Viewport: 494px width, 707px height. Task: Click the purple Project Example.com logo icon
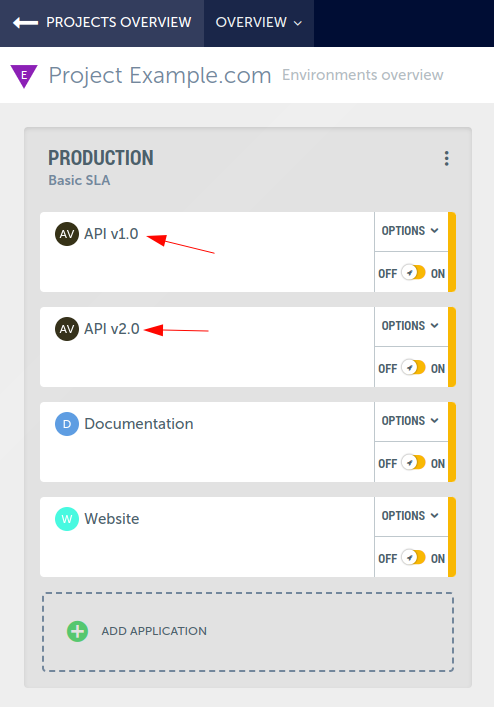pos(24,76)
